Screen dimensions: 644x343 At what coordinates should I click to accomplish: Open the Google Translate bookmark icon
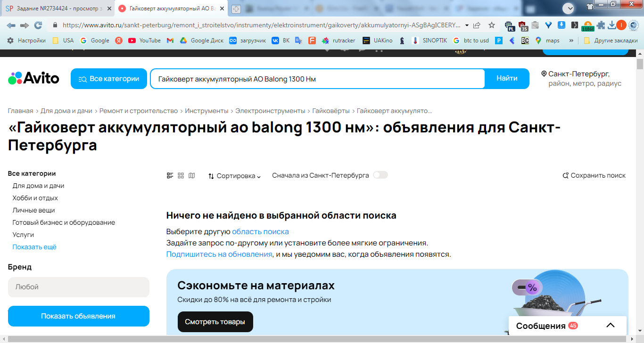click(x=298, y=41)
